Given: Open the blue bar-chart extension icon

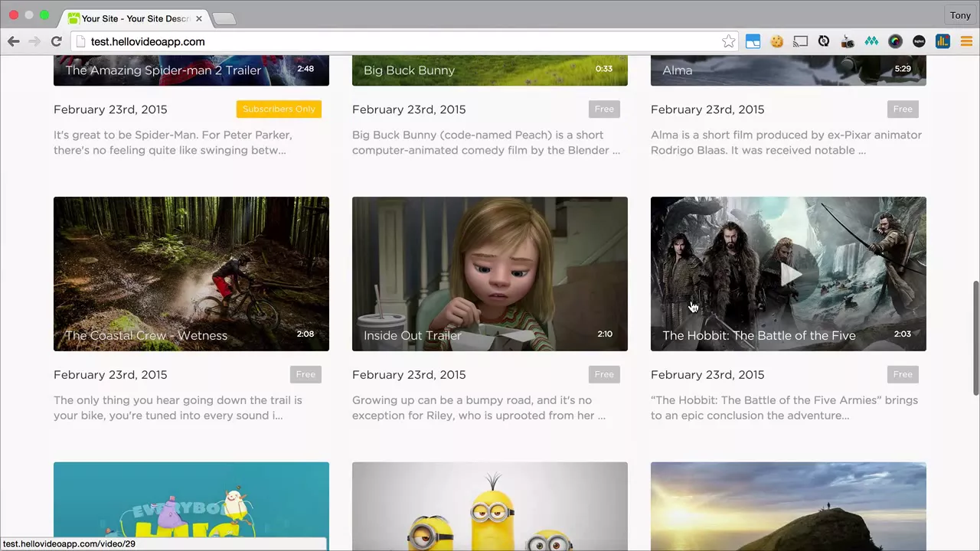Looking at the screenshot, I should point(942,41).
